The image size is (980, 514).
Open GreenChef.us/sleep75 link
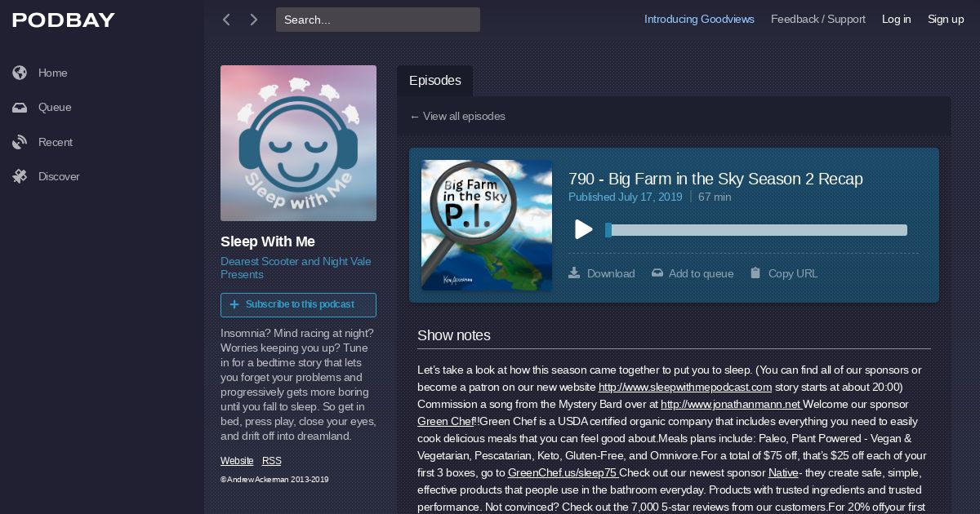[x=563, y=472]
